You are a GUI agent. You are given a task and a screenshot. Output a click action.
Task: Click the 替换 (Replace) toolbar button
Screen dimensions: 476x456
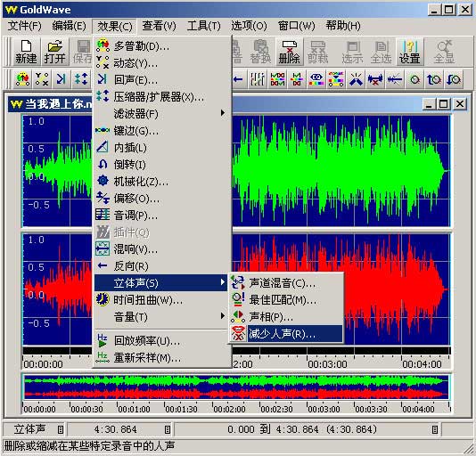point(260,52)
